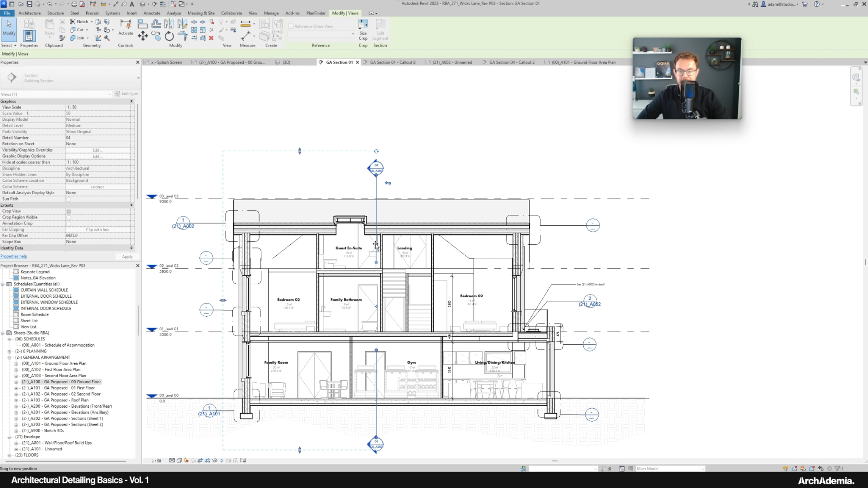
Task: Open the Annotate ribbon tab
Action: (152, 13)
